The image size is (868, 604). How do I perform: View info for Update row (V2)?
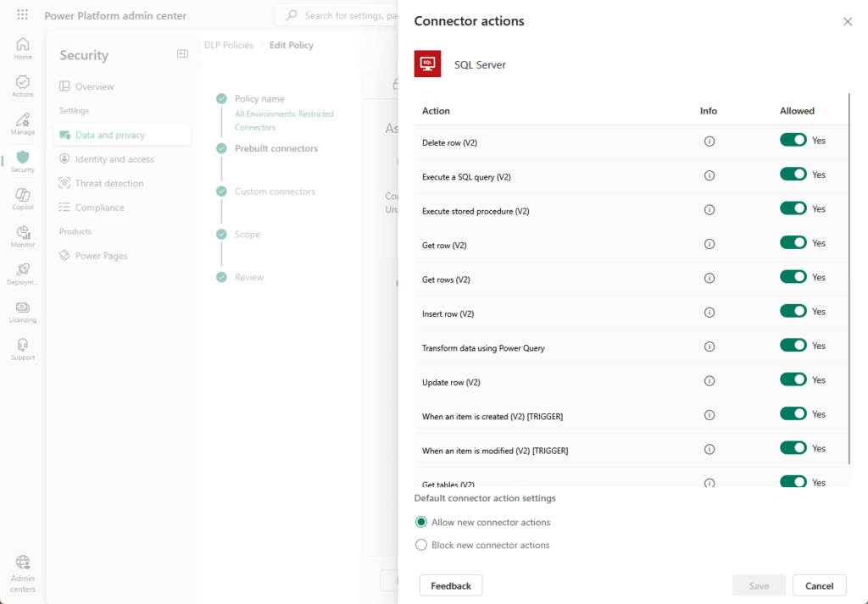tap(709, 381)
